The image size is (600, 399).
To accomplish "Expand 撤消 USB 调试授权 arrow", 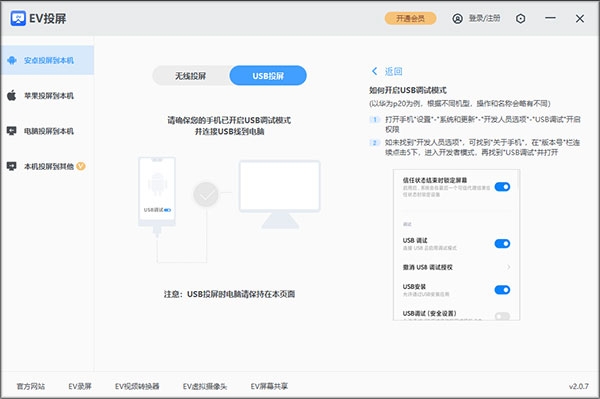I will [509, 267].
